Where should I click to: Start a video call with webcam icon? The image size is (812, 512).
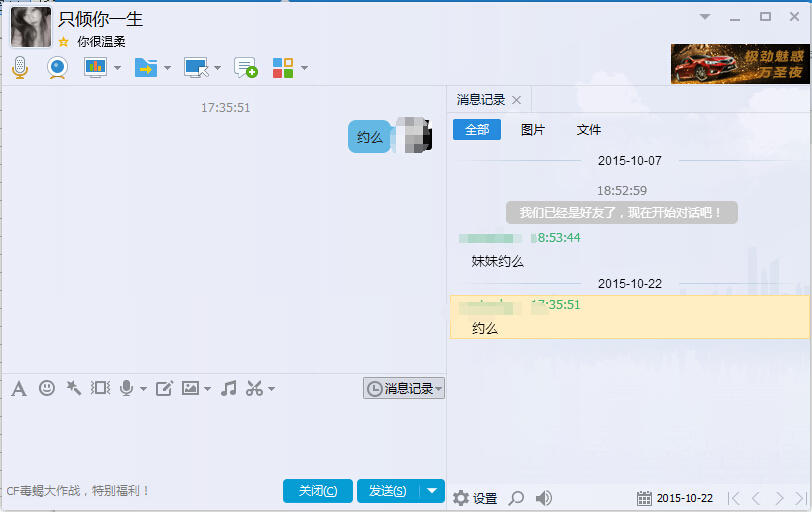[57, 68]
